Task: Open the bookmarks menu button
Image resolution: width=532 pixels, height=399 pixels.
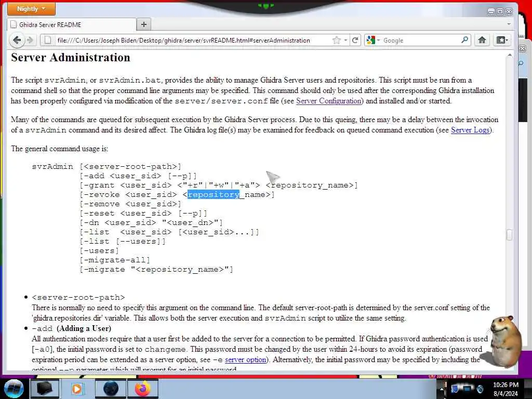Action: click(502, 41)
